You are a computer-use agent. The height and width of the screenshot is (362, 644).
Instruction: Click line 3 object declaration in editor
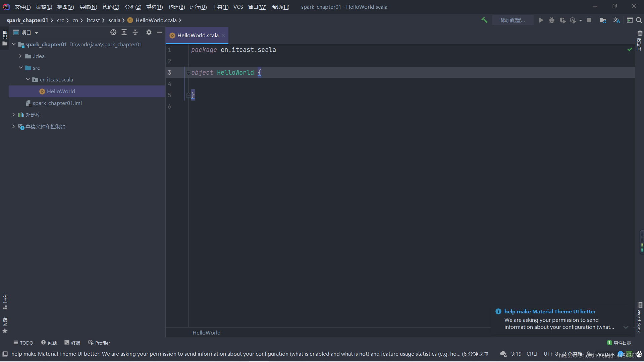click(x=226, y=72)
